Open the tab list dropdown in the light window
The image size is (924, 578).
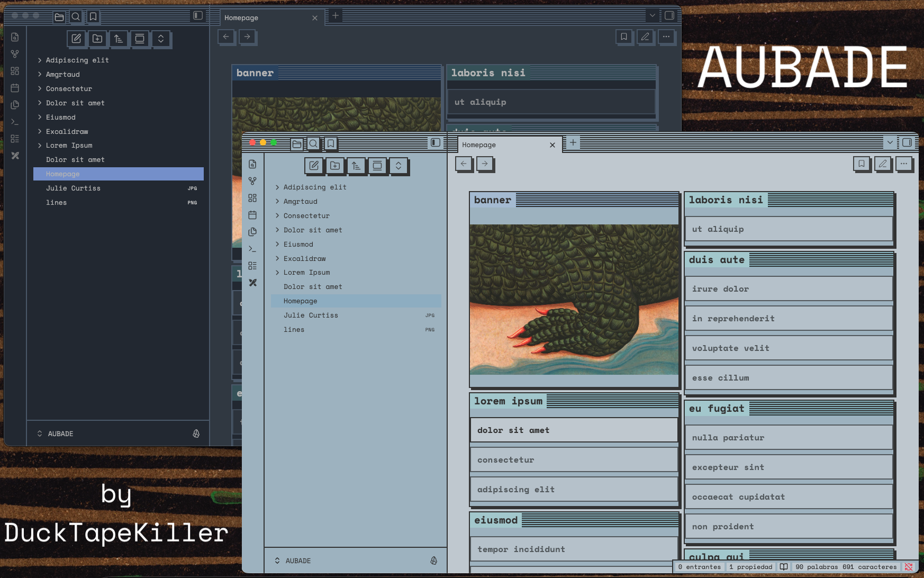[x=890, y=142]
